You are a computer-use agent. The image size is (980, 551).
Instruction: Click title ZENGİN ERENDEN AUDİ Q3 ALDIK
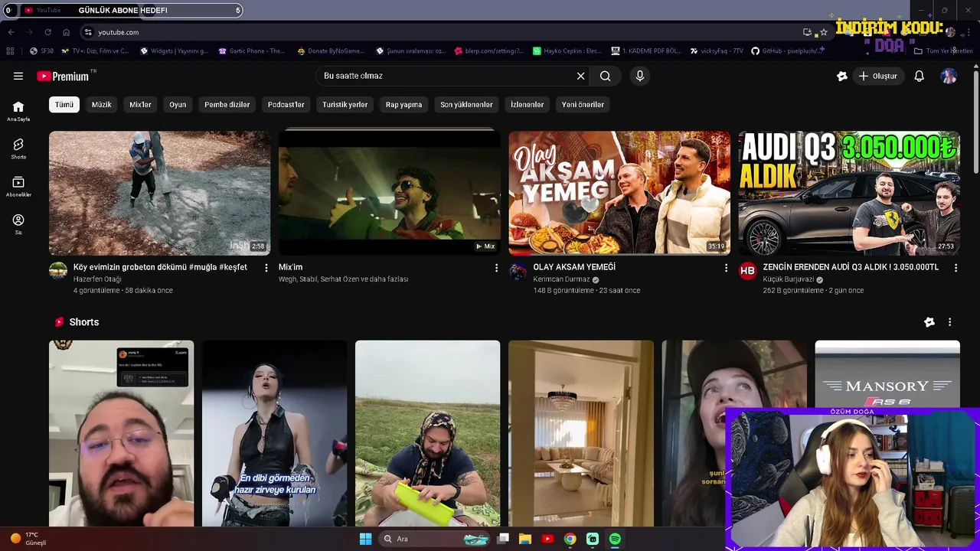tap(851, 267)
